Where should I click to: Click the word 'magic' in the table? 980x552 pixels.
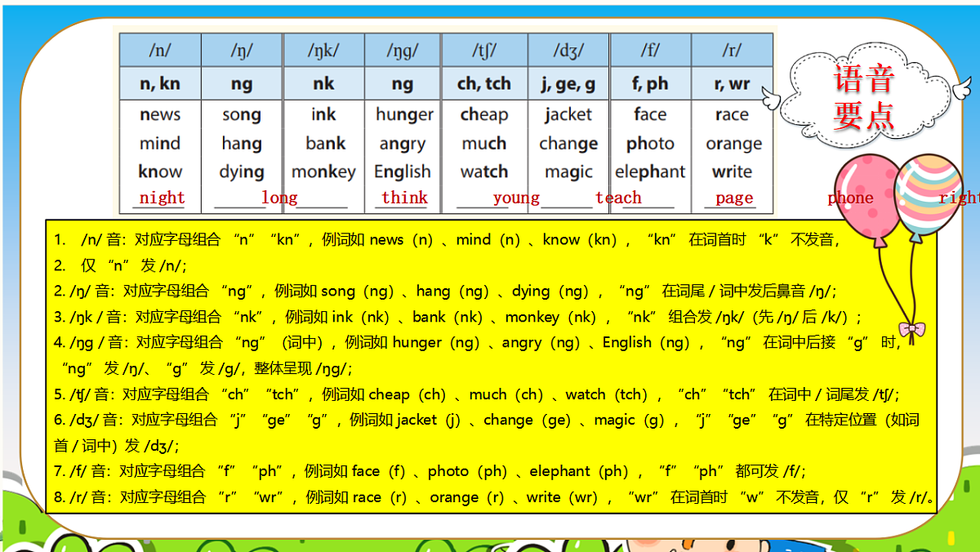tap(568, 172)
